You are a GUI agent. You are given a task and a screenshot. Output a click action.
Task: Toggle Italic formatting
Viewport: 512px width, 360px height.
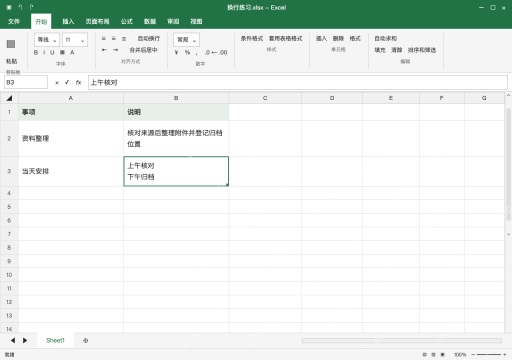click(x=44, y=52)
